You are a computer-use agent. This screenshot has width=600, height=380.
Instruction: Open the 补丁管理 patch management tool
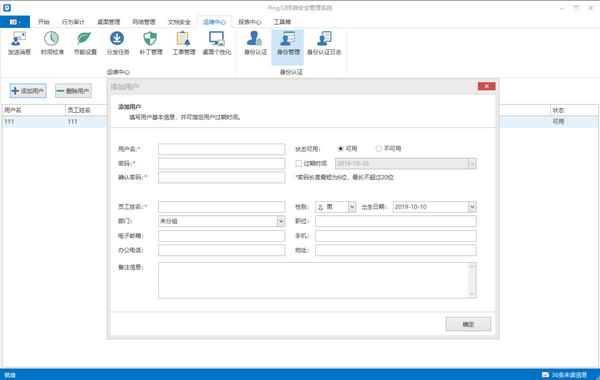(x=151, y=44)
